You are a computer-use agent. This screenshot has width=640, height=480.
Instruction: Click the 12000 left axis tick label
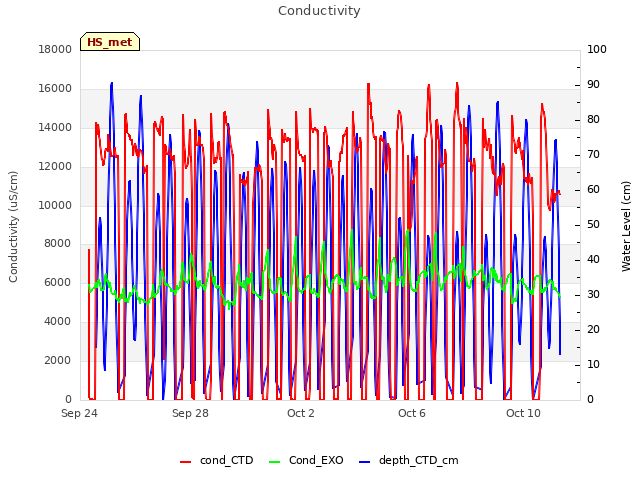pos(55,167)
